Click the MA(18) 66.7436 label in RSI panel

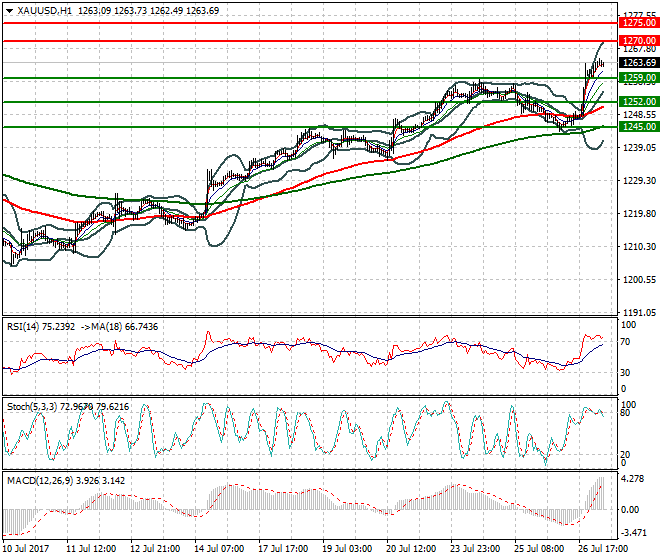[123, 327]
